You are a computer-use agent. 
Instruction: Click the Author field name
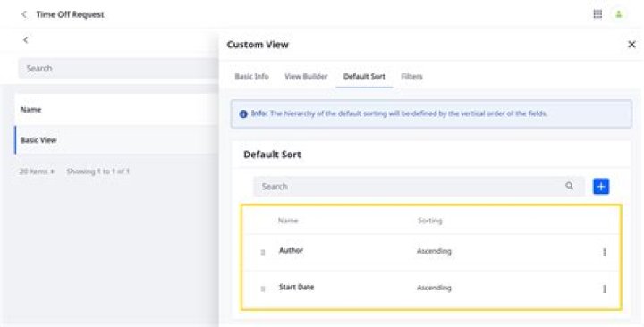point(292,251)
